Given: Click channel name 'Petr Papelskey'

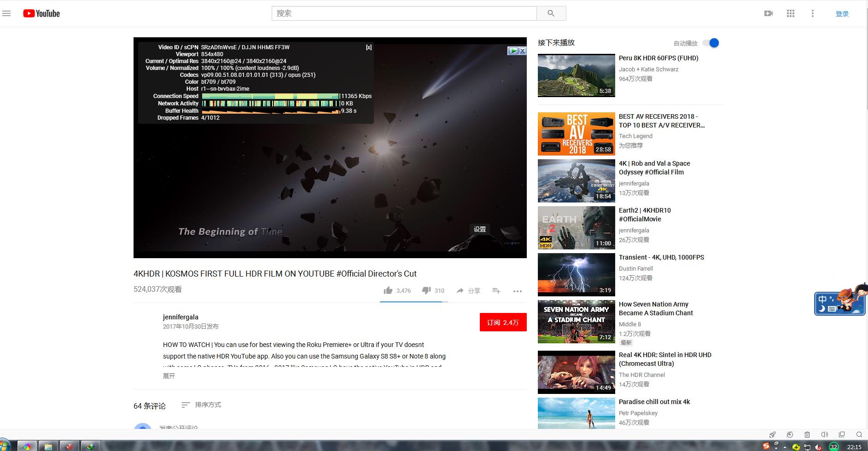Looking at the screenshot, I should (x=638, y=413).
